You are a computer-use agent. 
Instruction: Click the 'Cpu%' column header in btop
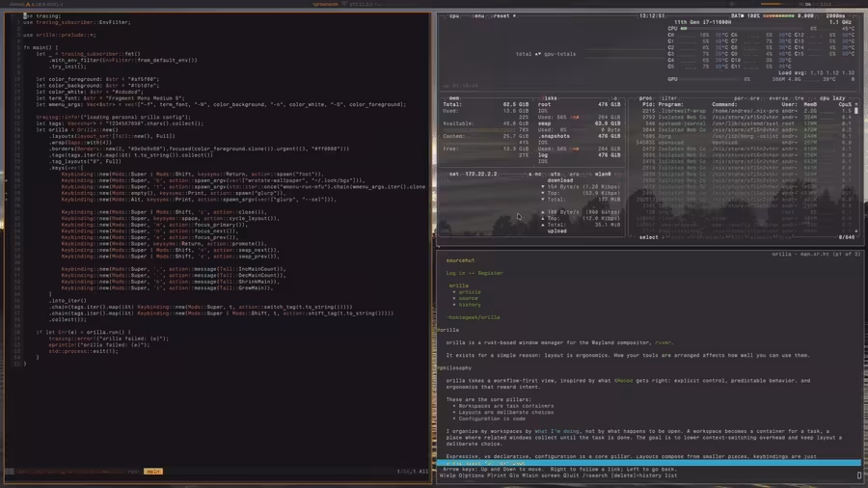point(845,104)
